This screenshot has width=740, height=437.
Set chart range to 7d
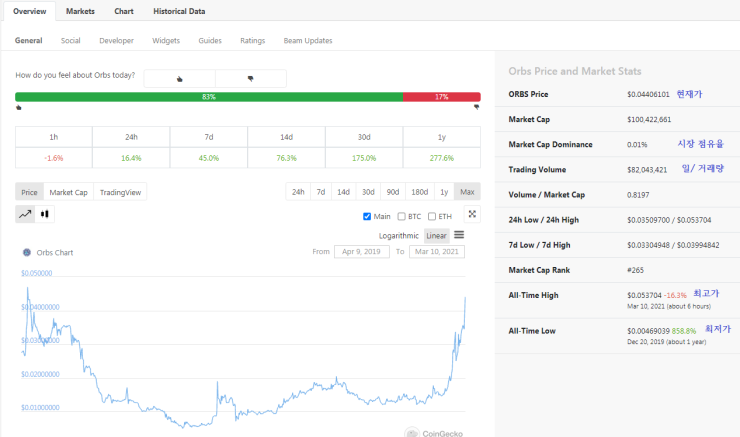[321, 192]
